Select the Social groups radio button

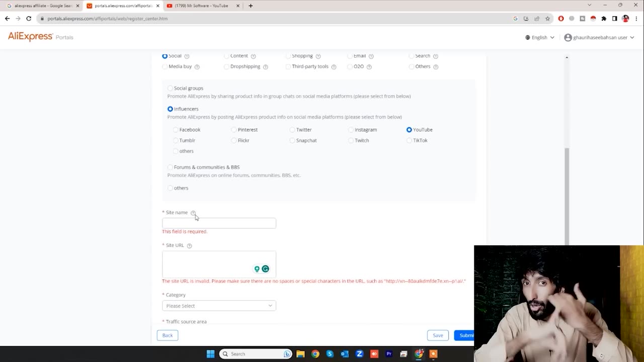[170, 88]
